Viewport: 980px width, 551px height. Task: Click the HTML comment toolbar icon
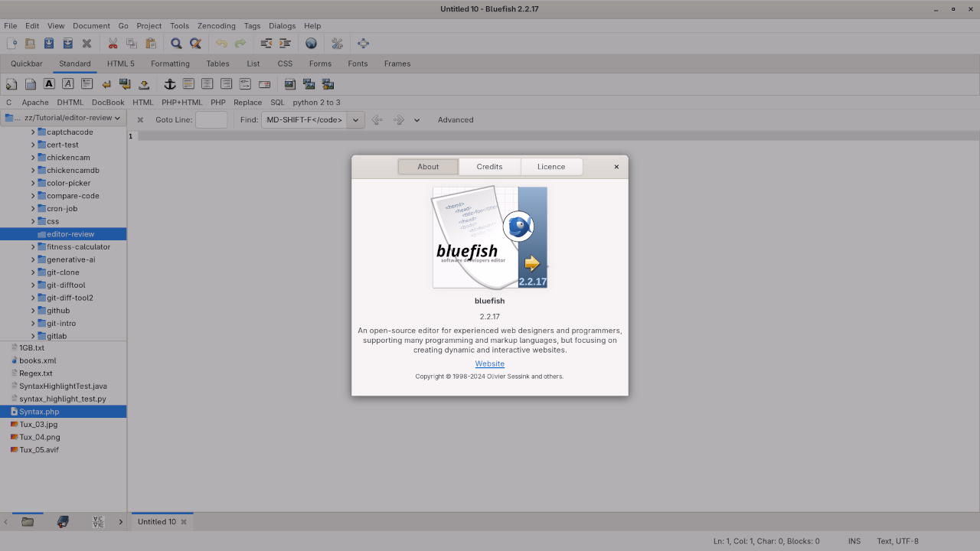[245, 84]
